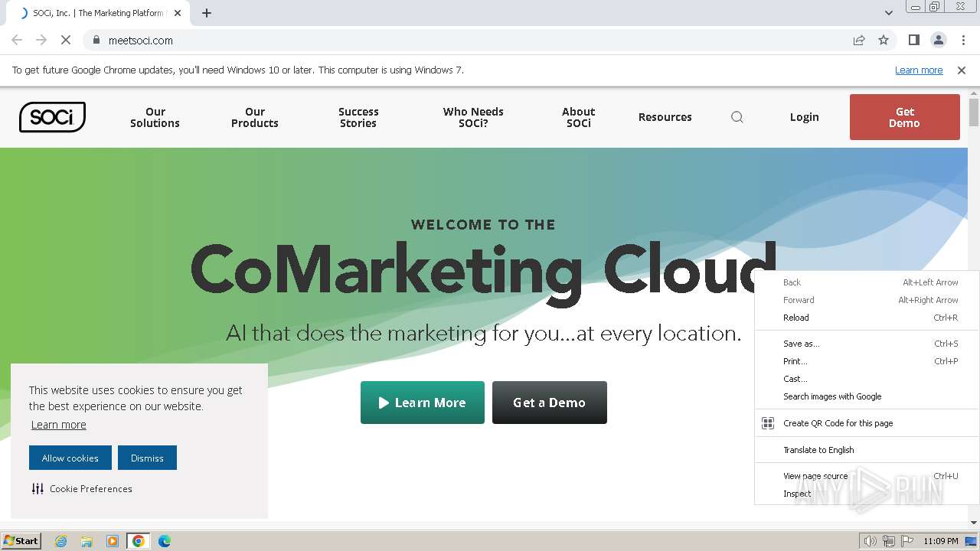Image resolution: width=980 pixels, height=551 pixels.
Task: Toggle the browser side panel icon
Action: click(x=913, y=41)
